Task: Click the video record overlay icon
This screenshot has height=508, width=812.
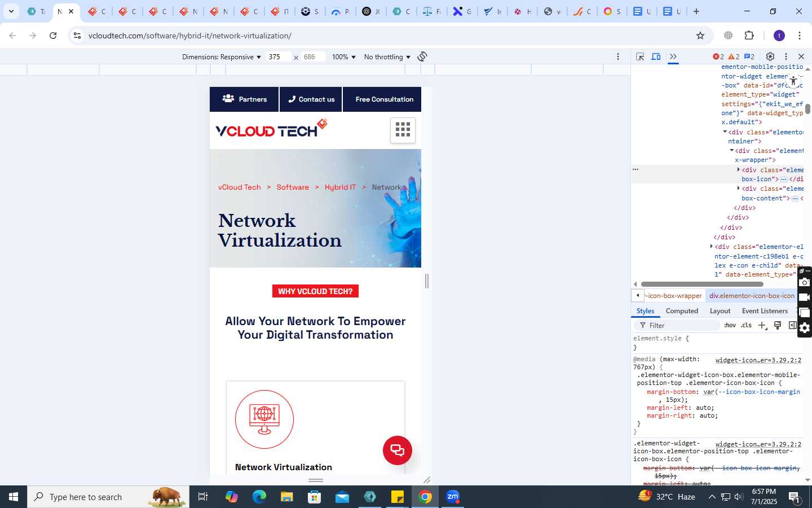Action: click(805, 297)
